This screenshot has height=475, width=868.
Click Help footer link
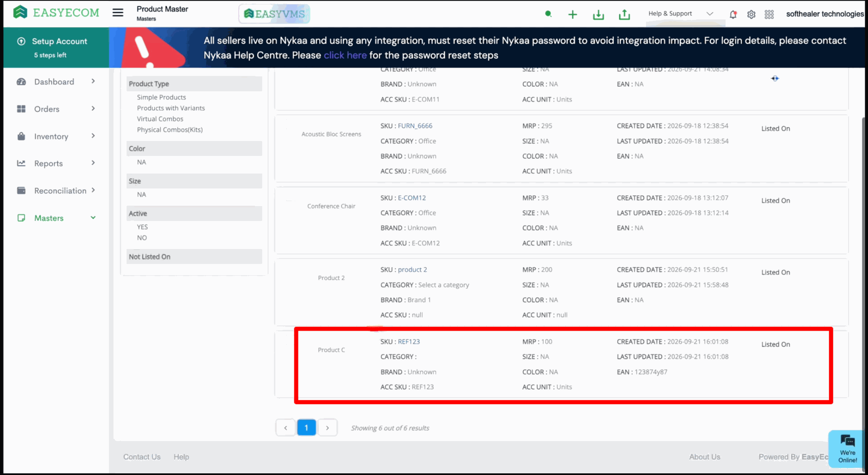tap(181, 457)
